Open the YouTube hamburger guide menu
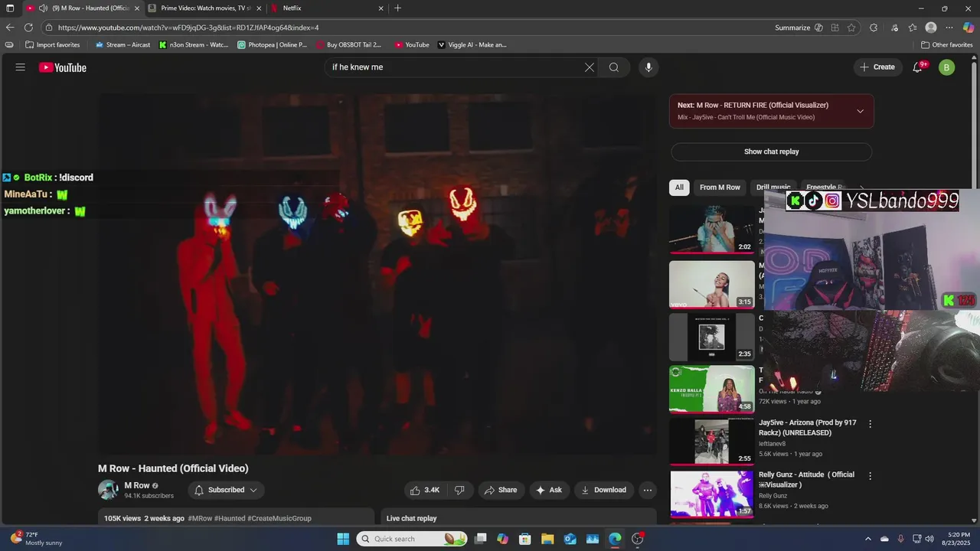980x551 pixels. [x=21, y=67]
